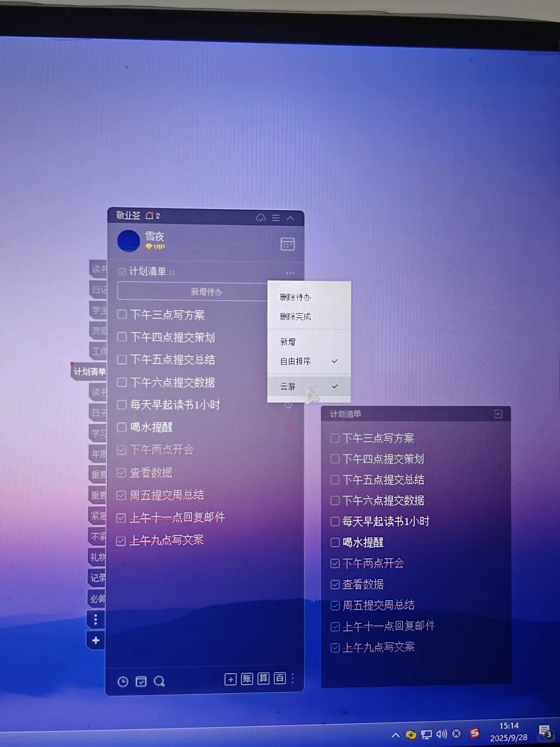Check off the 喝水提醒 task

[122, 427]
